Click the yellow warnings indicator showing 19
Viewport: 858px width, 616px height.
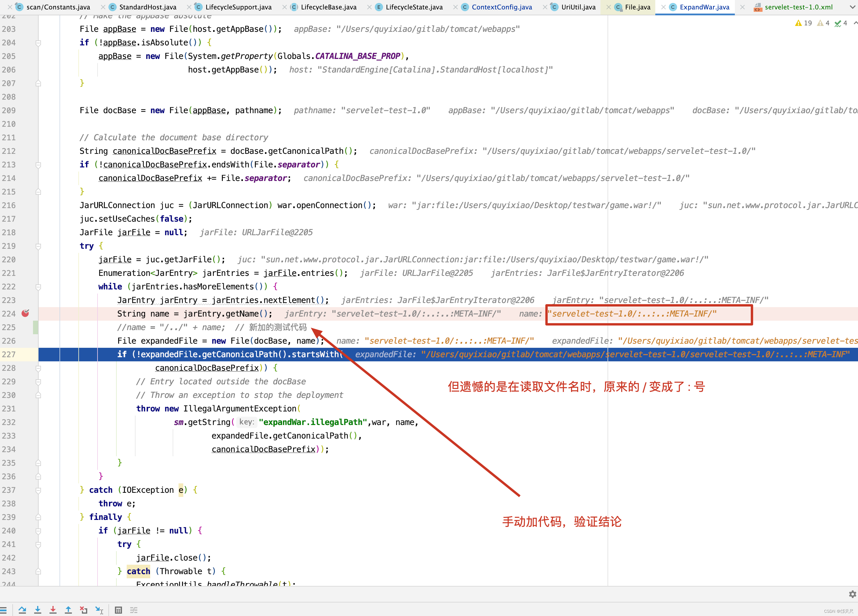[x=803, y=23]
